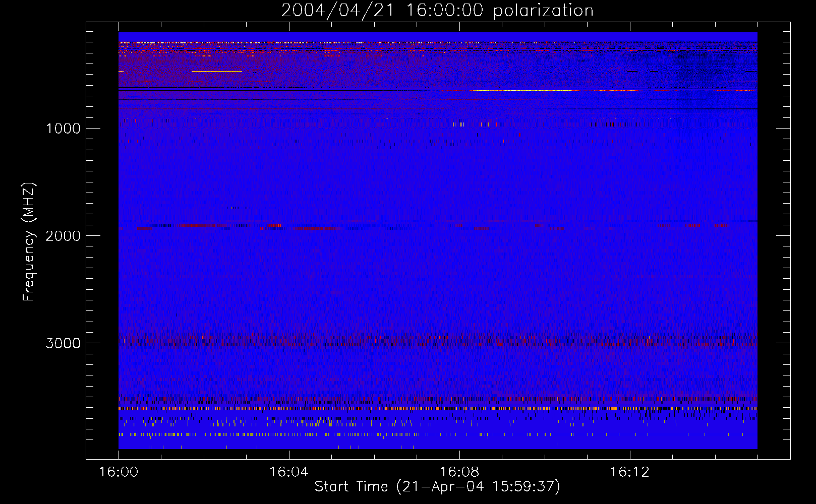816x504 pixels.
Task: Select the 3000 frequency tick label
Action: tap(63, 343)
